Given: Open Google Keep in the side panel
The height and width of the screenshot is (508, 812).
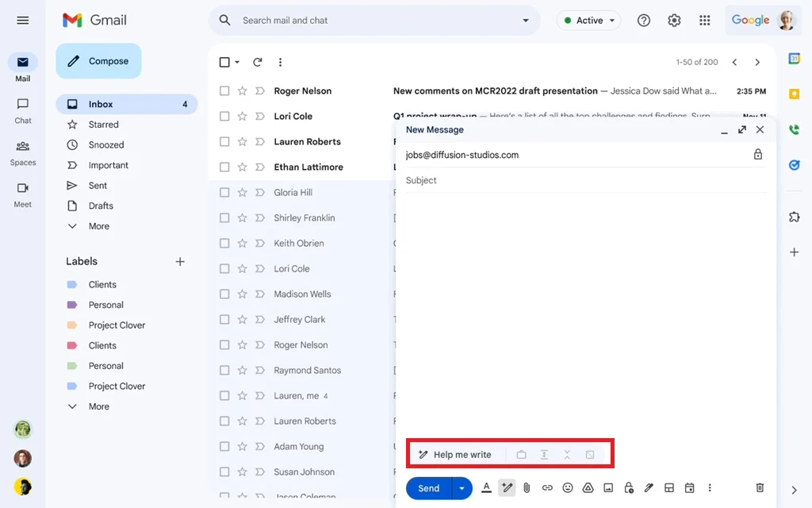Looking at the screenshot, I should coord(795,94).
